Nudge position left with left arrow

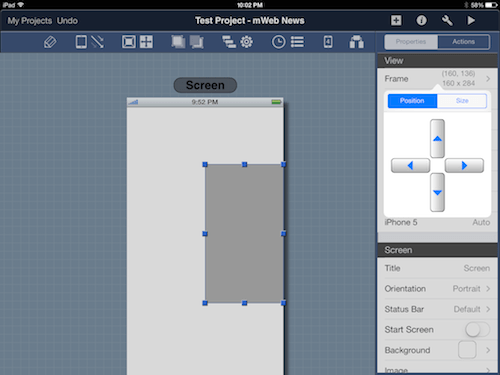tap(410, 165)
